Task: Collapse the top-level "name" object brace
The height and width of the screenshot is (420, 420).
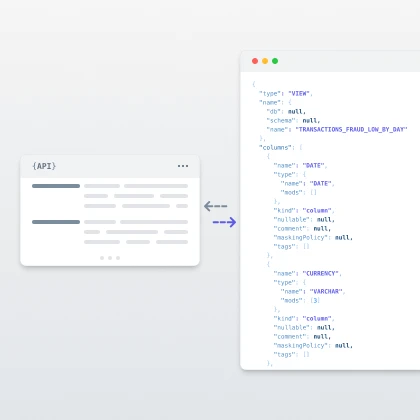Action: coord(290,103)
